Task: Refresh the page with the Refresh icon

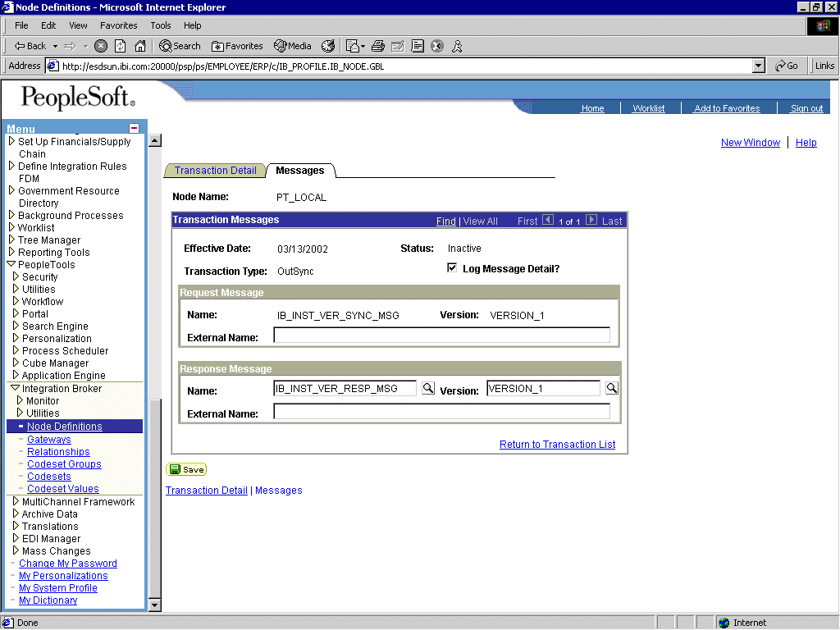Action: coord(120,46)
